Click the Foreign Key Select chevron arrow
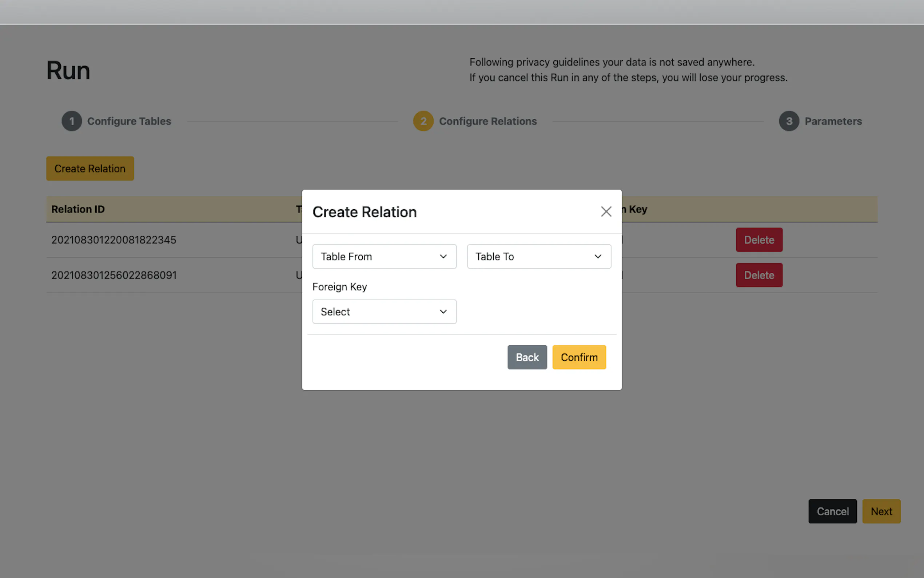The width and height of the screenshot is (924, 578). 443,312
